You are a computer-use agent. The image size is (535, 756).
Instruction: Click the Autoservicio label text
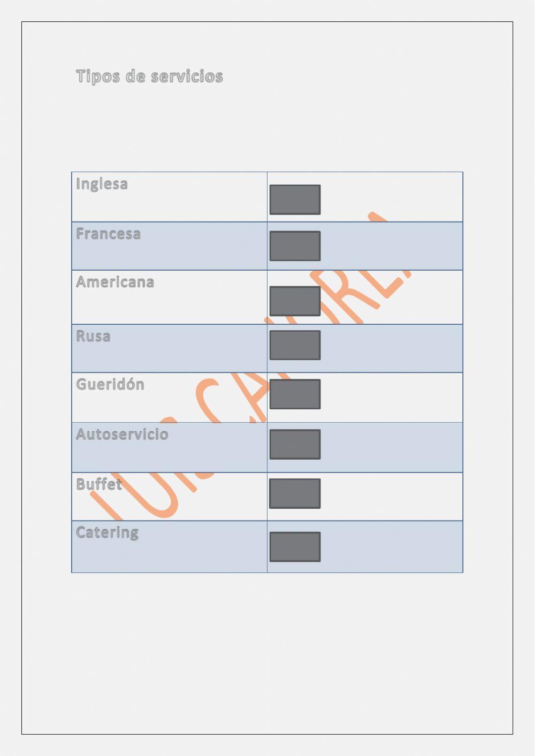122,434
